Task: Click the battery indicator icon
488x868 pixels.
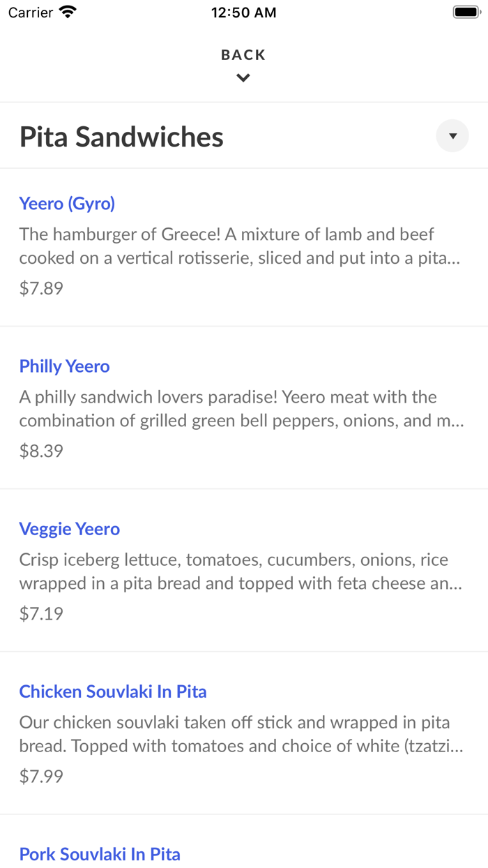Action: 464,10
